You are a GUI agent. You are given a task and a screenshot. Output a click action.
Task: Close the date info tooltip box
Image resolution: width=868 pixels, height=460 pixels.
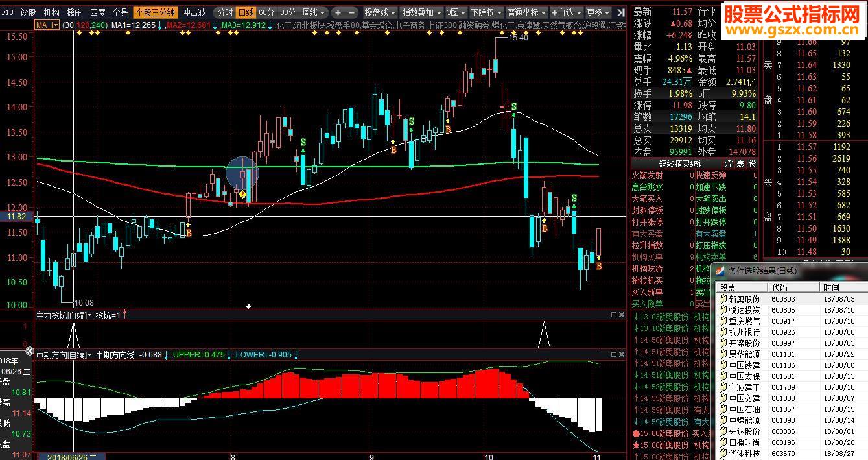[29, 351]
